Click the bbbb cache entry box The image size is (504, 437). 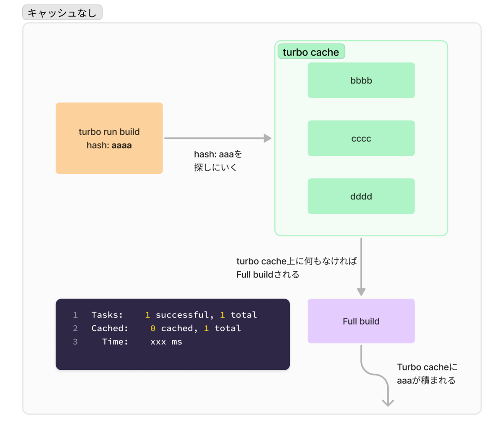[x=361, y=80]
